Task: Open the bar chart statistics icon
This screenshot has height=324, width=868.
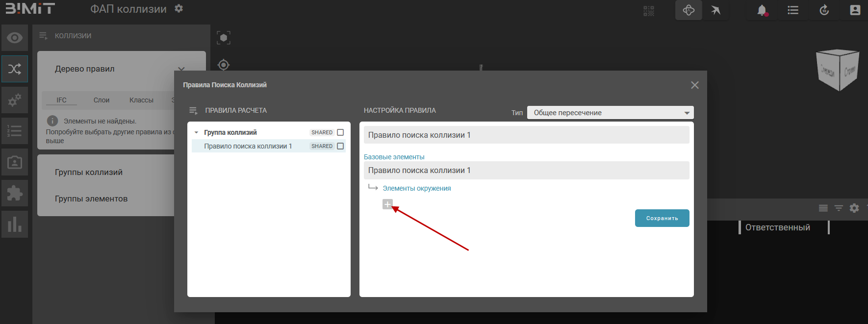Action: tap(15, 224)
